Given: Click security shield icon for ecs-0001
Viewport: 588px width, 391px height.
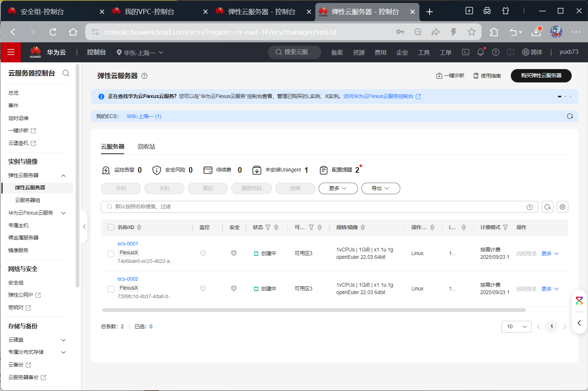Looking at the screenshot, I should click(x=234, y=253).
